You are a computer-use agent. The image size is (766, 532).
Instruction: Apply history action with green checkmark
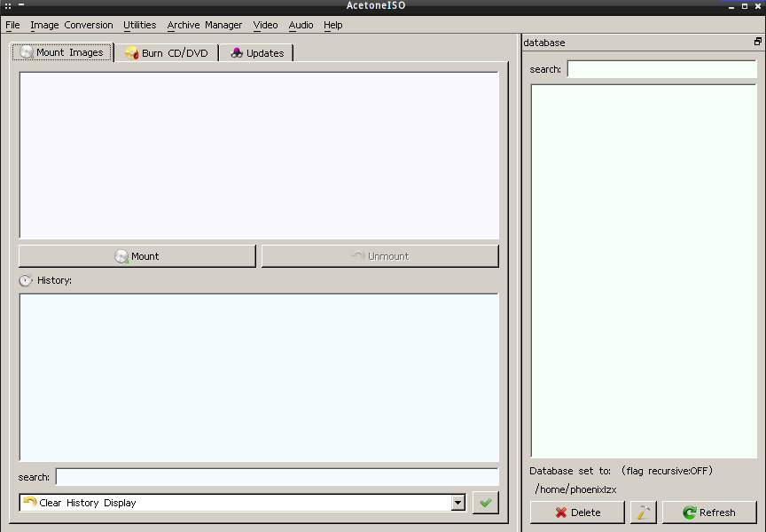click(x=486, y=503)
